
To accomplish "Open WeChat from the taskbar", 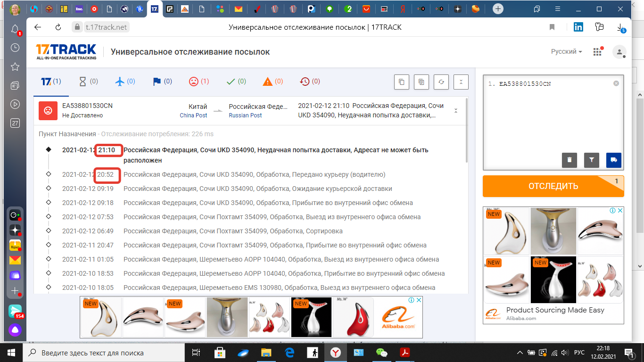I will click(382, 353).
